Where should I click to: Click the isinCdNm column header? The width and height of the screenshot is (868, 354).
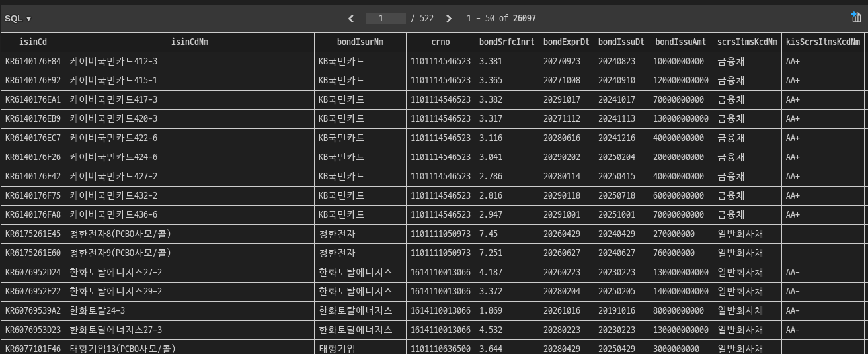coord(190,42)
